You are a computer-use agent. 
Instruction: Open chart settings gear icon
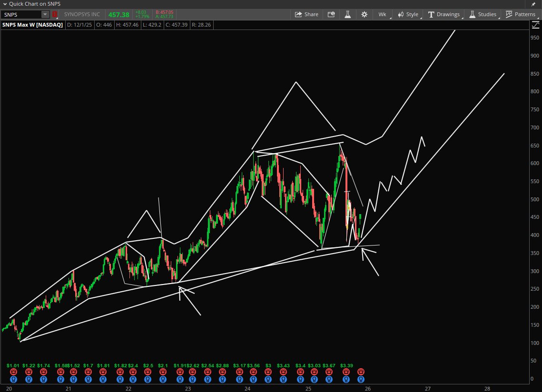(365, 15)
